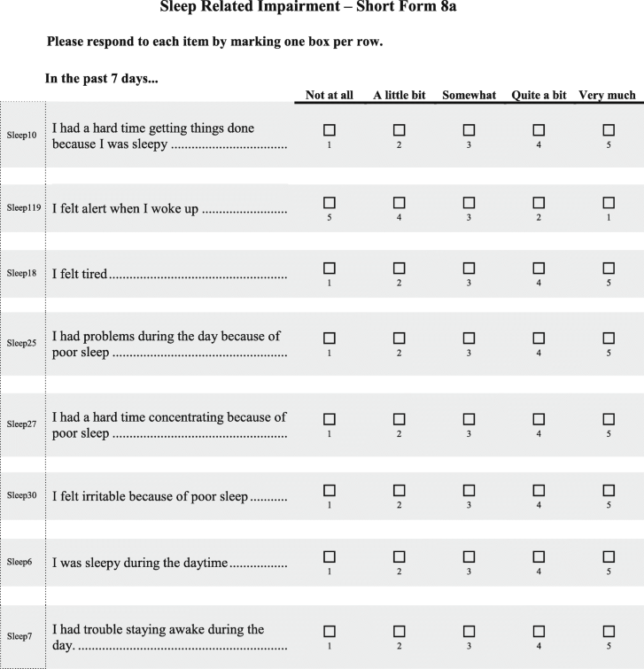
Task: Select 'Not at all' for felt irritable
Action: [330, 490]
